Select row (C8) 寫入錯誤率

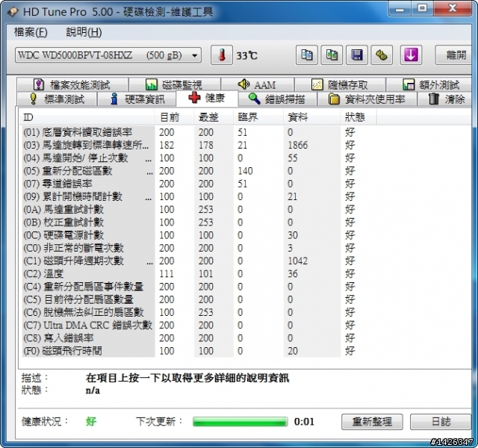point(199,338)
